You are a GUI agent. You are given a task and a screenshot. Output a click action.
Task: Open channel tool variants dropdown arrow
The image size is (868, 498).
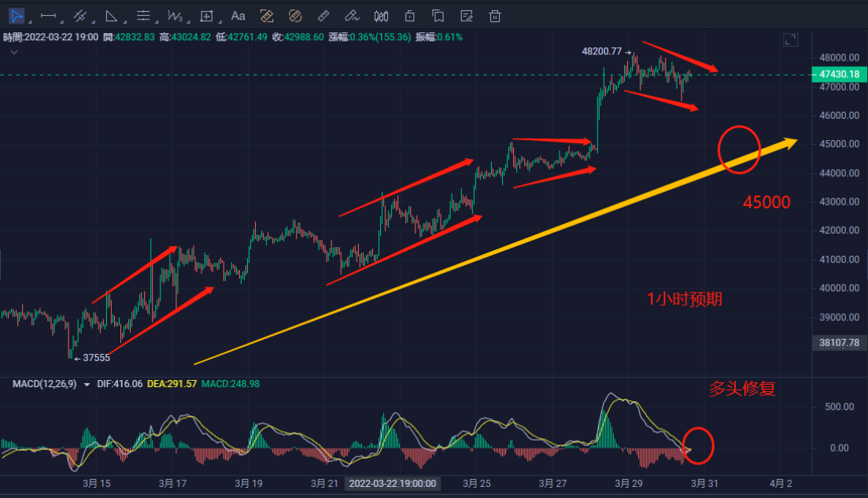point(93,21)
